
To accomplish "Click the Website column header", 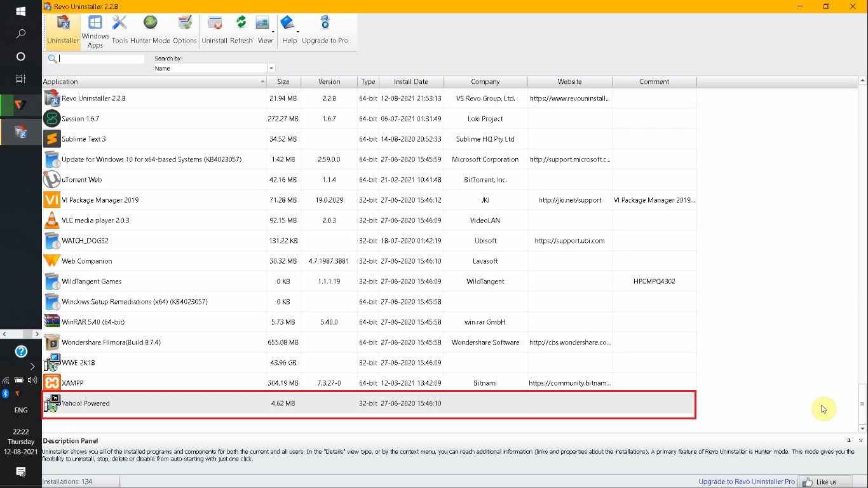I will (x=570, y=81).
